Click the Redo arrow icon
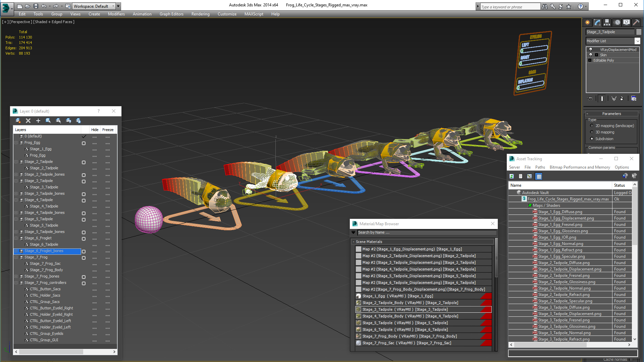Image resolution: width=644 pixels, height=362 pixels. coord(56,6)
